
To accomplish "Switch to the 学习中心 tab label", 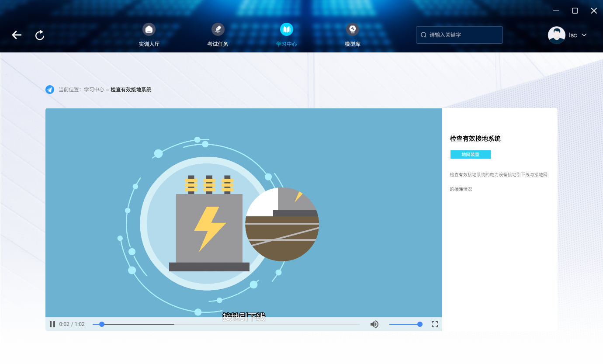I will (x=287, y=44).
